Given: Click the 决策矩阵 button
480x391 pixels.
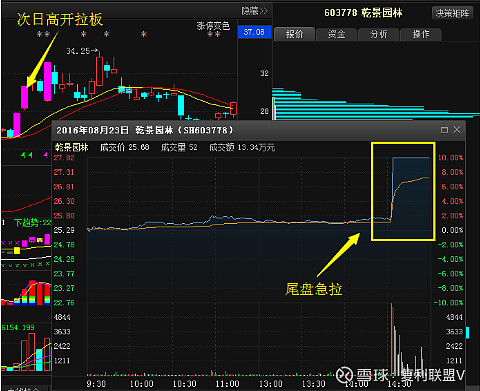Looking at the screenshot, I should coord(452,13).
